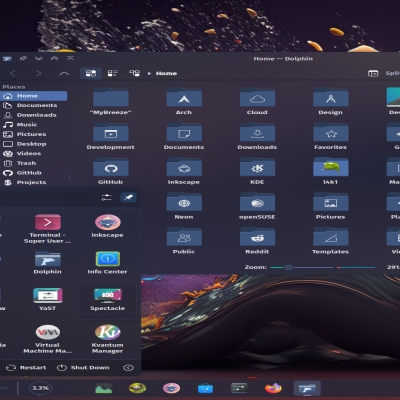The height and width of the screenshot is (400, 400).
Task: Toggle the Split view button
Action: (x=384, y=73)
